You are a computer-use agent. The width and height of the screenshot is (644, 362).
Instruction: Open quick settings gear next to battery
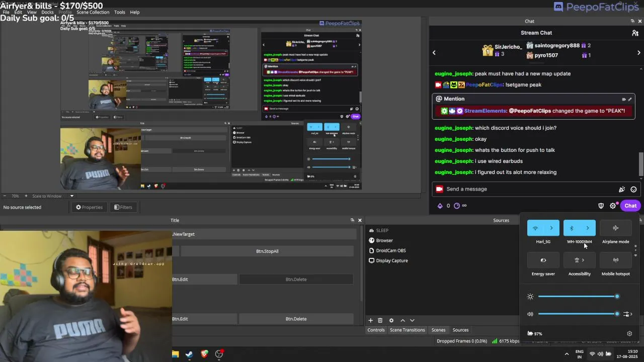pyautogui.click(x=629, y=333)
